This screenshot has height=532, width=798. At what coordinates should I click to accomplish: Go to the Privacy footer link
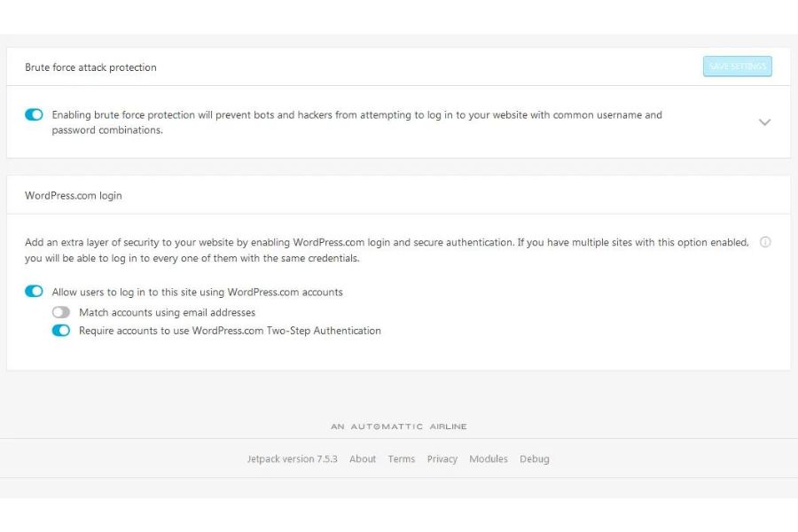click(442, 459)
